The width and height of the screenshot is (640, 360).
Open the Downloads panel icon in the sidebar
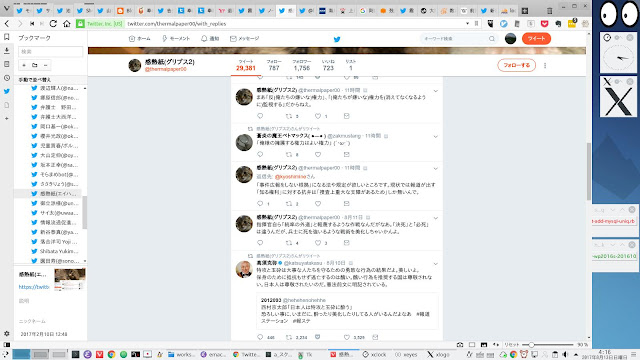click(7, 51)
